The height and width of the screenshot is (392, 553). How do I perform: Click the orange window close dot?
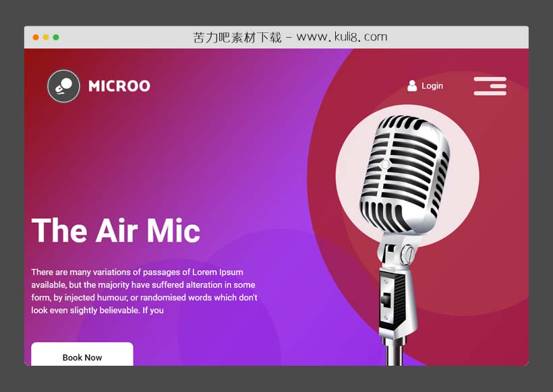[x=36, y=37]
